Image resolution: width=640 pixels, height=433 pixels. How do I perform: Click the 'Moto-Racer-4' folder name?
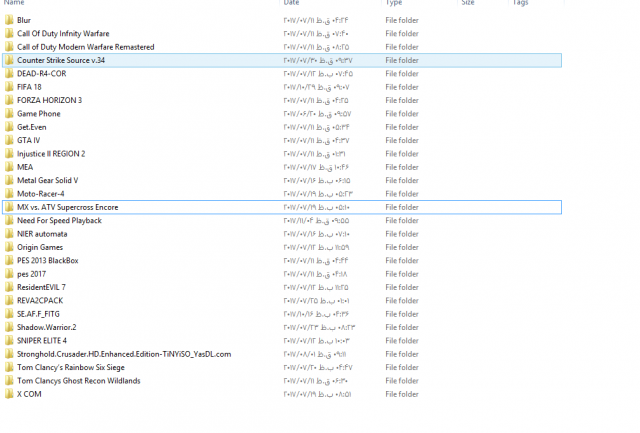pos(40,193)
